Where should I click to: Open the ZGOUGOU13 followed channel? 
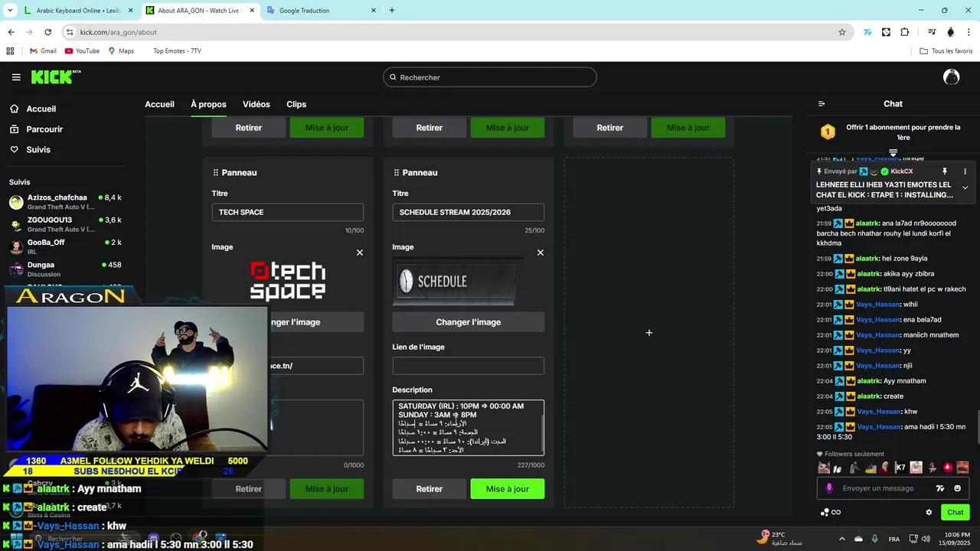tap(65, 224)
